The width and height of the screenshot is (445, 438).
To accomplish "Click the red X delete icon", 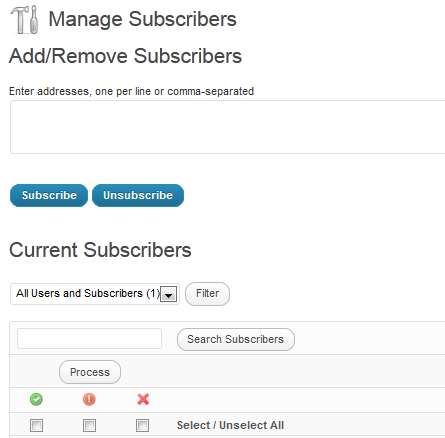I will [143, 399].
